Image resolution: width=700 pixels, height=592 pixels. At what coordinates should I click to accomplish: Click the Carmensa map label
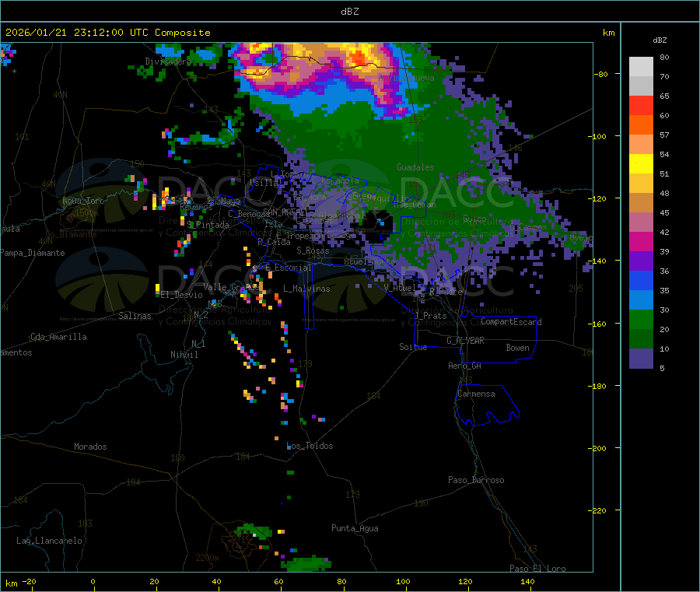476,394
